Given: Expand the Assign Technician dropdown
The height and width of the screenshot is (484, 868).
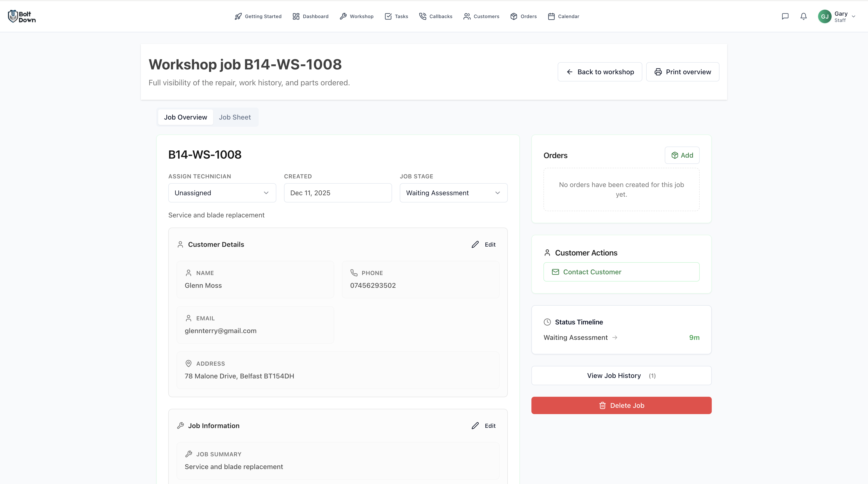Looking at the screenshot, I should point(222,193).
